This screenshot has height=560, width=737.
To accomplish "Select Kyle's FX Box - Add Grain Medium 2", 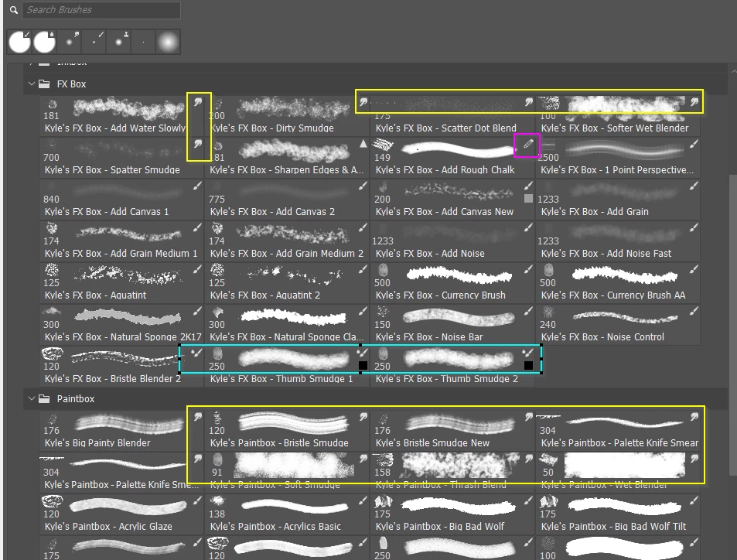I will coord(287,241).
